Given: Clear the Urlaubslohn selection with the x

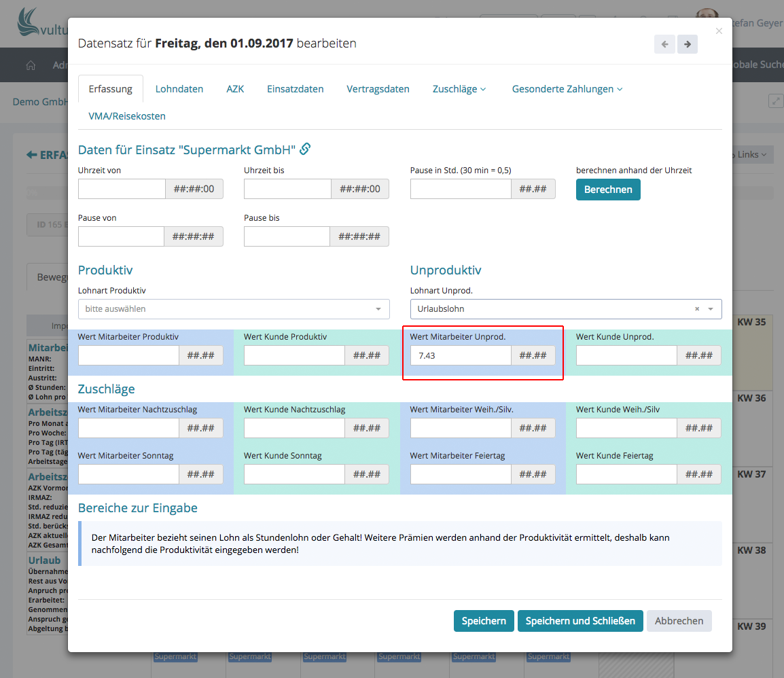Looking at the screenshot, I should pos(696,309).
